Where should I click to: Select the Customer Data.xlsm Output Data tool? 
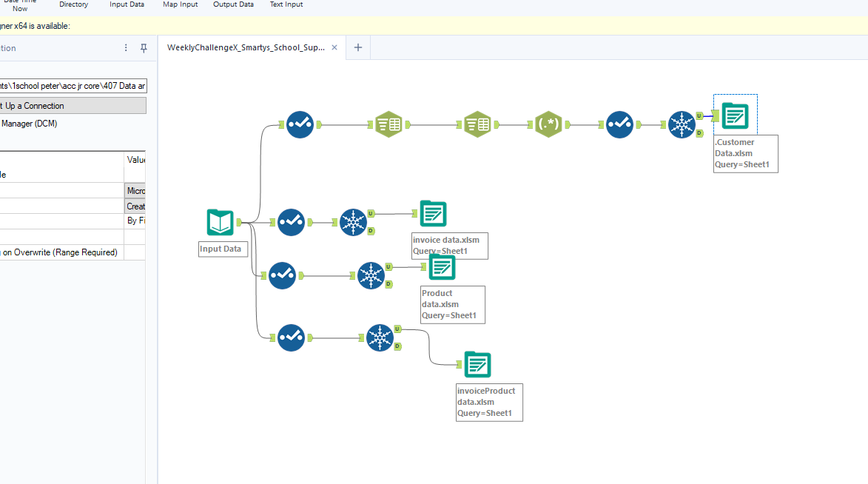pyautogui.click(x=734, y=116)
